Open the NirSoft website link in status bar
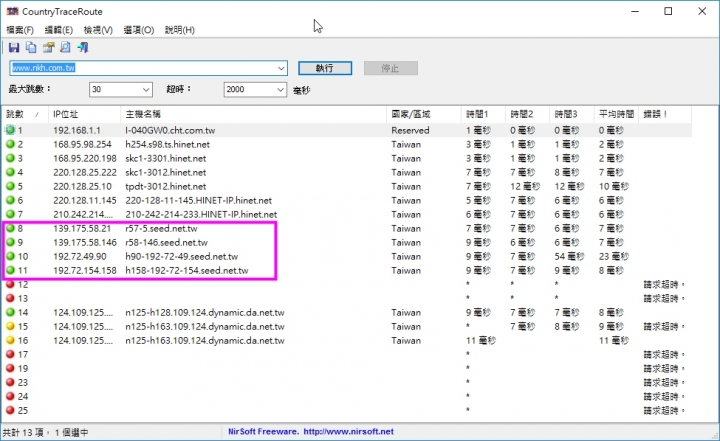Viewport: 720px width, 441px height. (349, 431)
